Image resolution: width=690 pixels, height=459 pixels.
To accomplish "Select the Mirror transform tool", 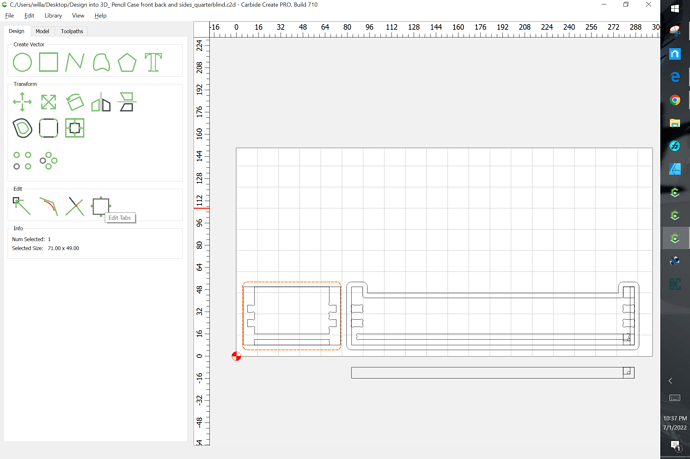I will click(x=101, y=102).
